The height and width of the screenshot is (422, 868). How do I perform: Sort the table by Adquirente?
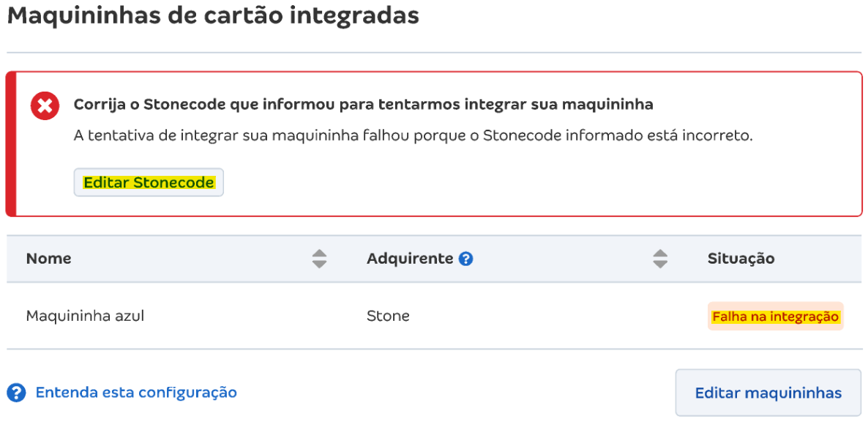pos(412,258)
